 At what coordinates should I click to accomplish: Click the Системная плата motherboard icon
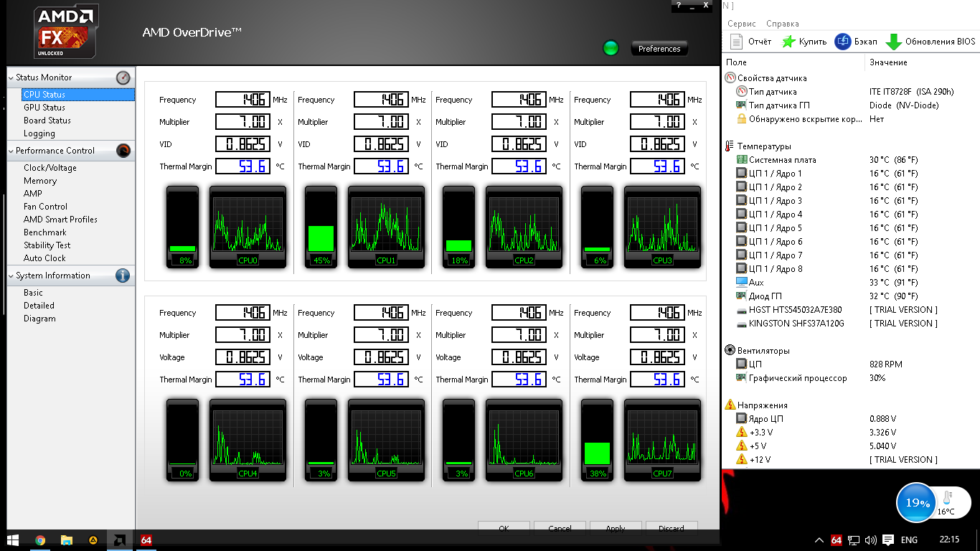click(742, 160)
